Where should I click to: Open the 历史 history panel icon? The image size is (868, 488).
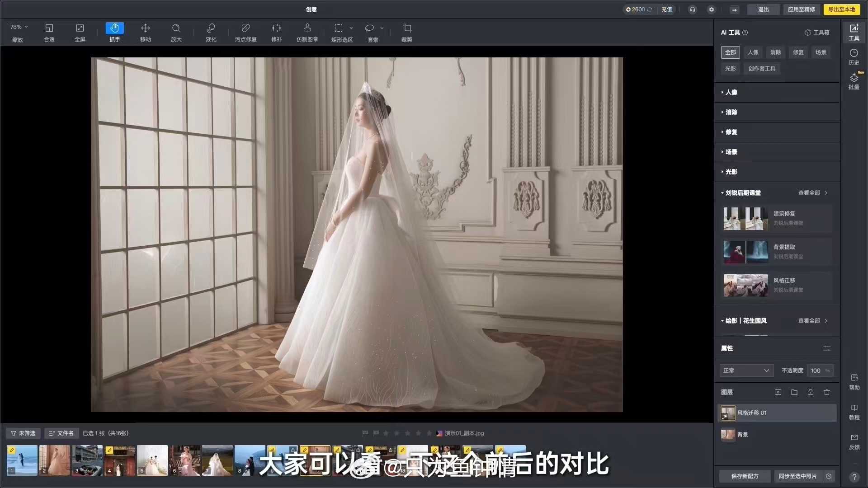tap(854, 56)
